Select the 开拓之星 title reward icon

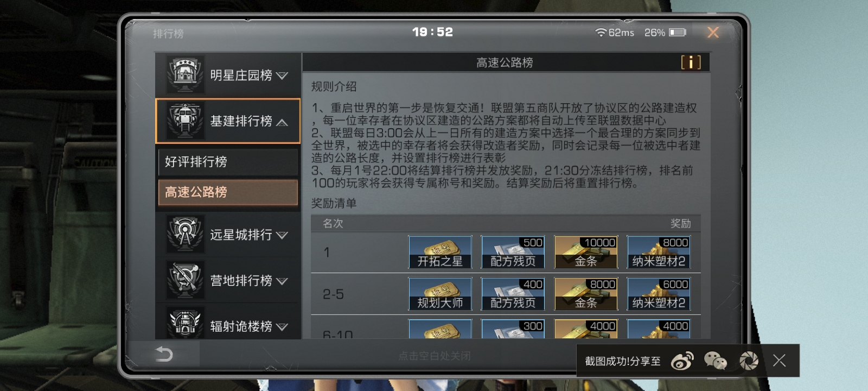[440, 252]
